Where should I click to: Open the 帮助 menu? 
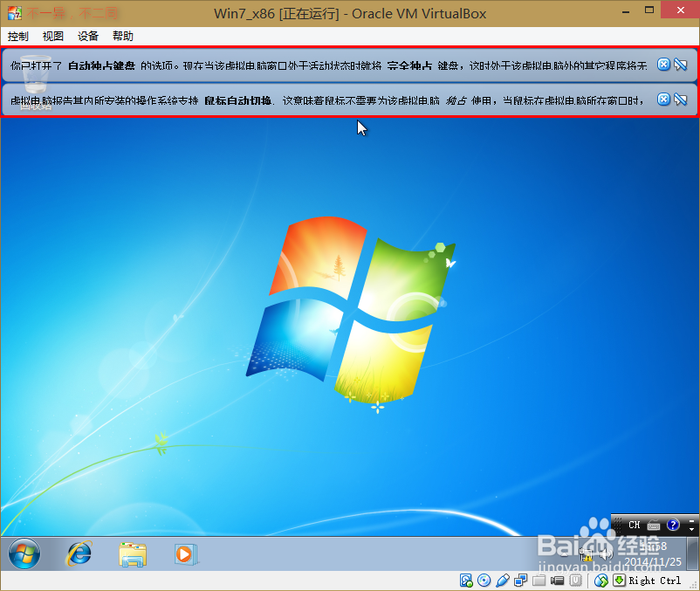(123, 36)
